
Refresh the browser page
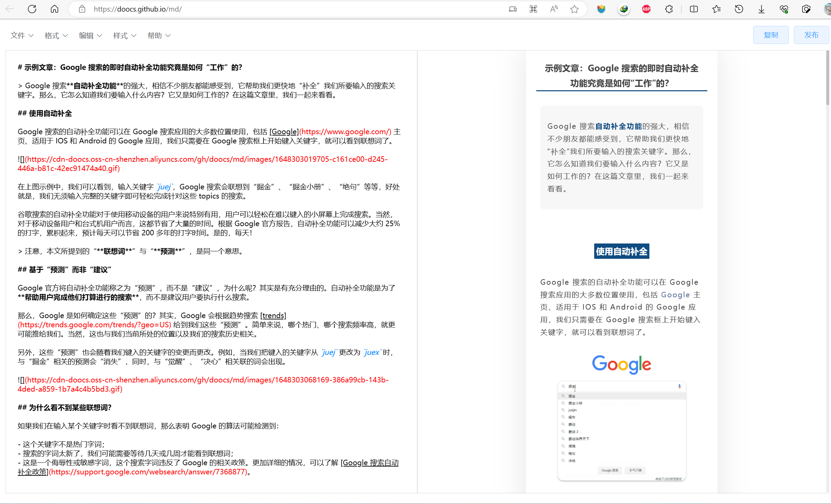32,9
